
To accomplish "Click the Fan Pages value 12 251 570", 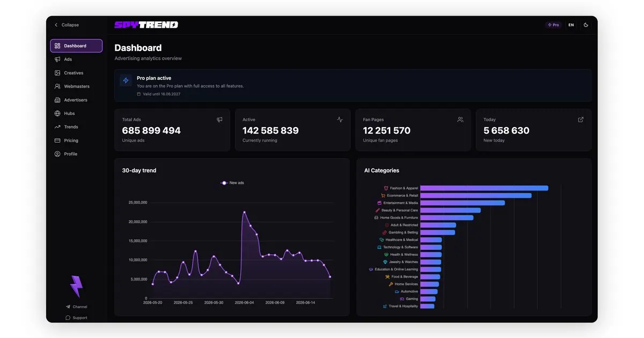I will (386, 130).
